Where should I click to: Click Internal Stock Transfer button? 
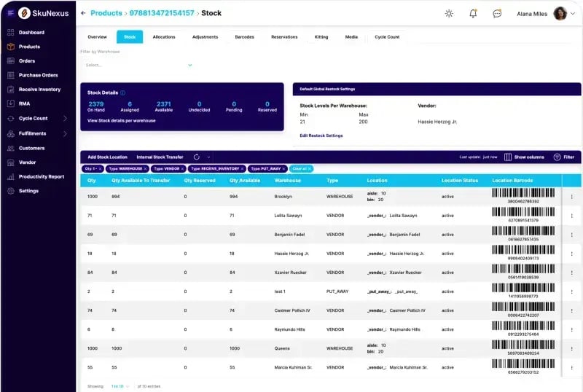[x=160, y=157]
